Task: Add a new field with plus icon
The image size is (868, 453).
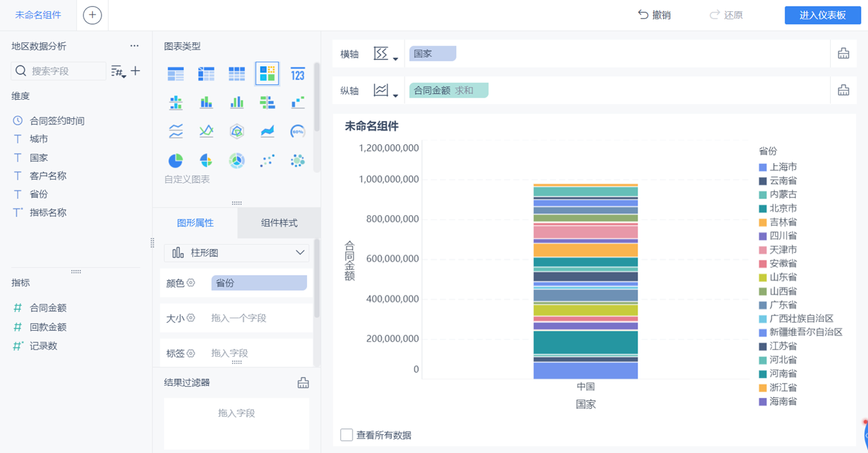Action: tap(136, 71)
